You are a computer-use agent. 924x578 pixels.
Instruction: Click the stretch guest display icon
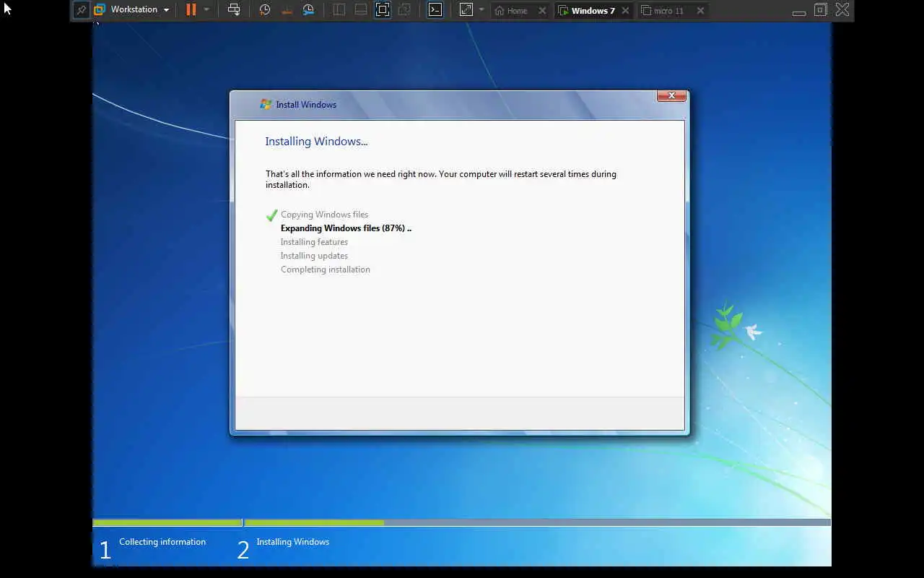pyautogui.click(x=466, y=10)
